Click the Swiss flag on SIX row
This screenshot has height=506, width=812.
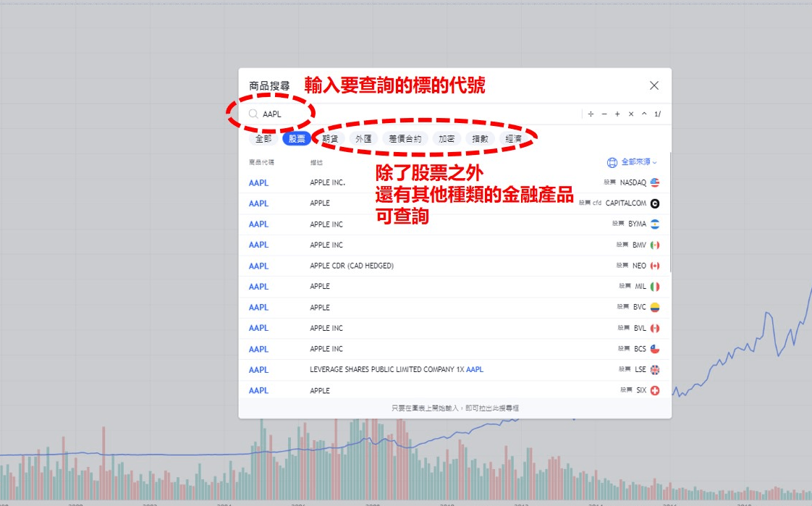click(x=654, y=390)
